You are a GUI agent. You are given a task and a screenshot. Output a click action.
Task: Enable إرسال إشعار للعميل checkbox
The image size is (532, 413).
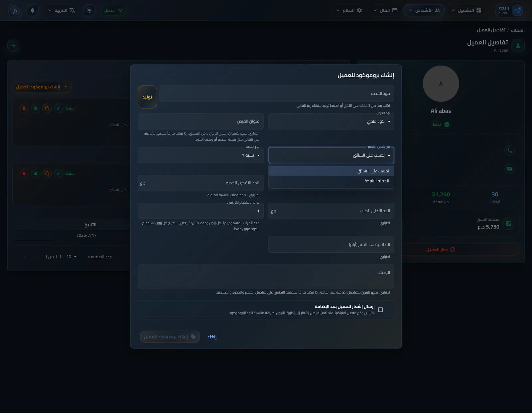pos(380,310)
